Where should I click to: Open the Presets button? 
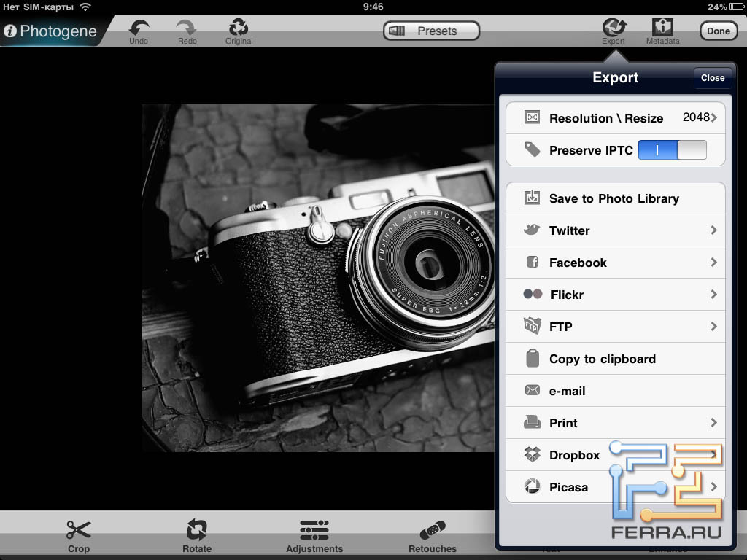[431, 31]
